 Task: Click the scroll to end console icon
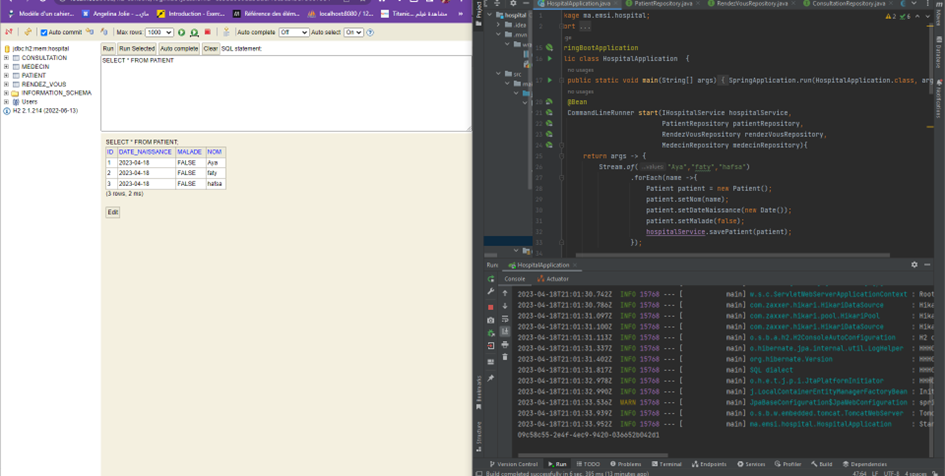pos(505,331)
